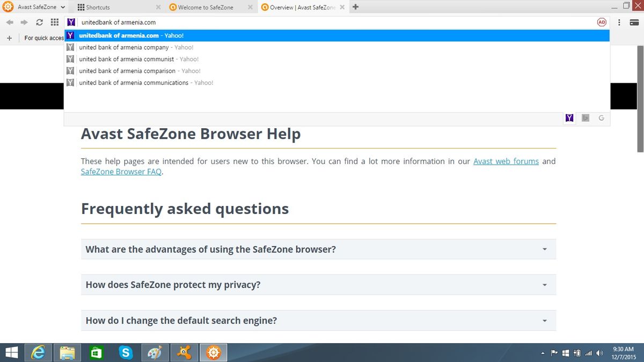Go forward with the forward arrow
Viewport: 644px width, 362px height.
click(24, 23)
